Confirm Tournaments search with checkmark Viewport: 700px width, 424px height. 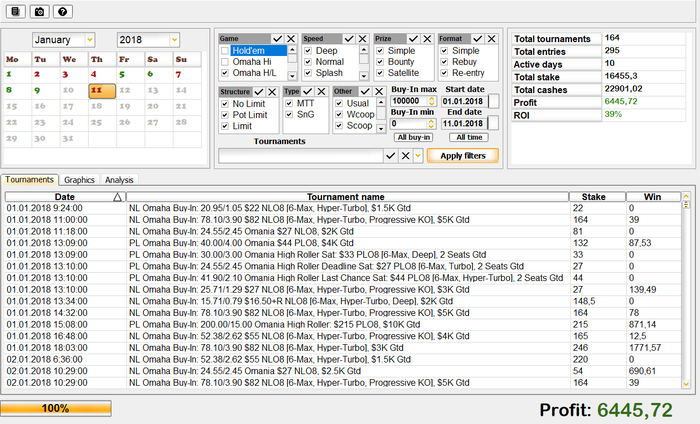[391, 156]
